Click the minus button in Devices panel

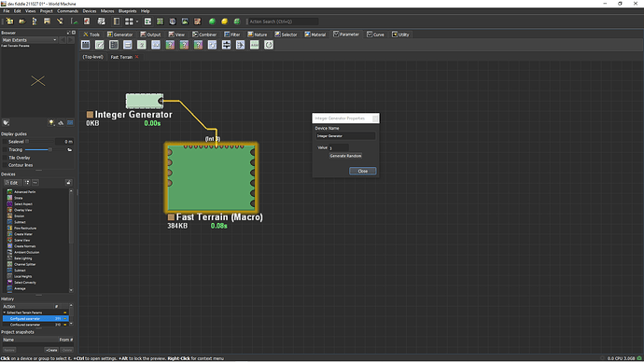coord(35,183)
